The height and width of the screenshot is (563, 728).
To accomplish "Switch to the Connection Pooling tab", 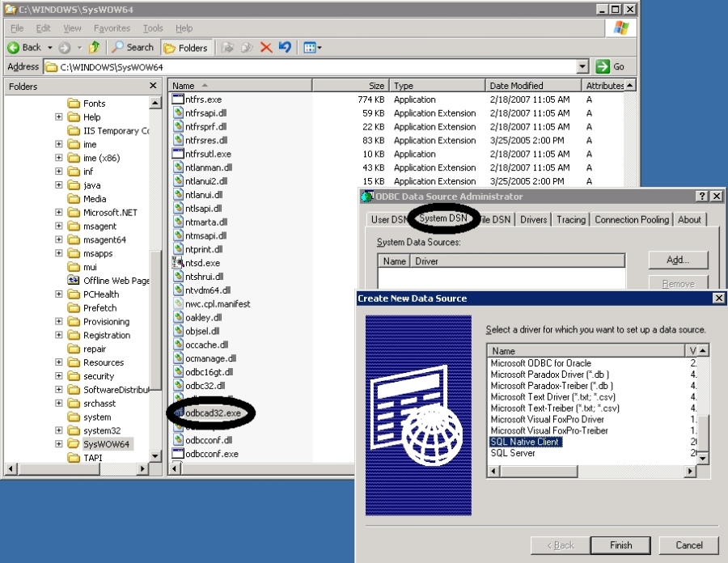I will click(632, 219).
